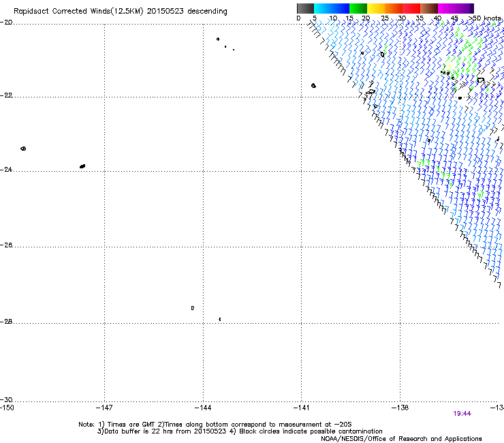Click the green 15-20 knots color swatch

[x=358, y=8]
